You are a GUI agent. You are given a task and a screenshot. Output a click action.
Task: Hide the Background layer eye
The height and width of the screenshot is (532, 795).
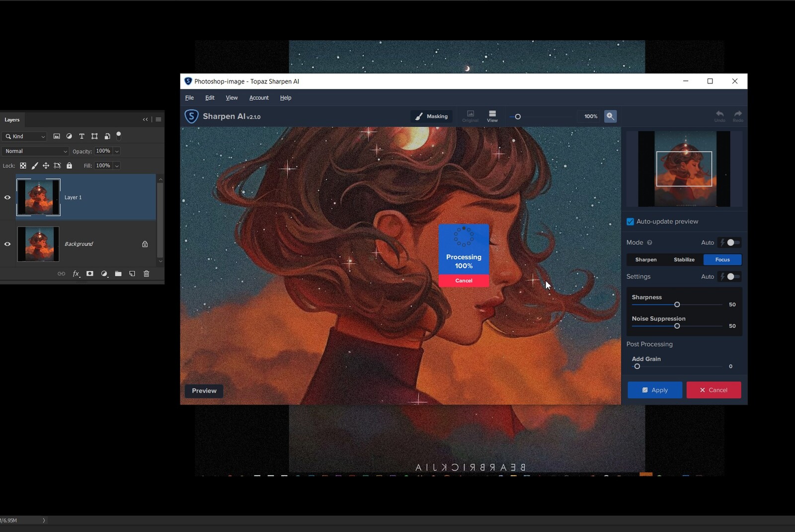[7, 244]
